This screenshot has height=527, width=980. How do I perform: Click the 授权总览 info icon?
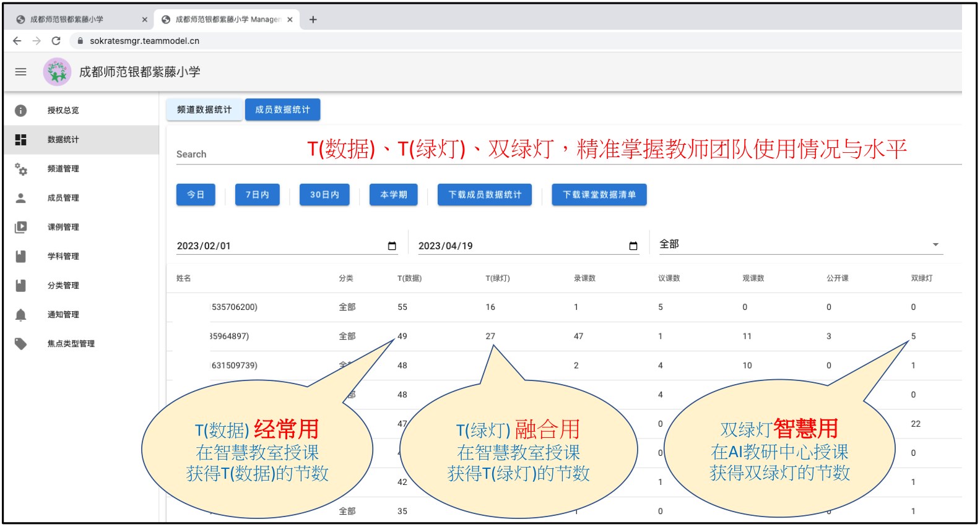pos(20,111)
